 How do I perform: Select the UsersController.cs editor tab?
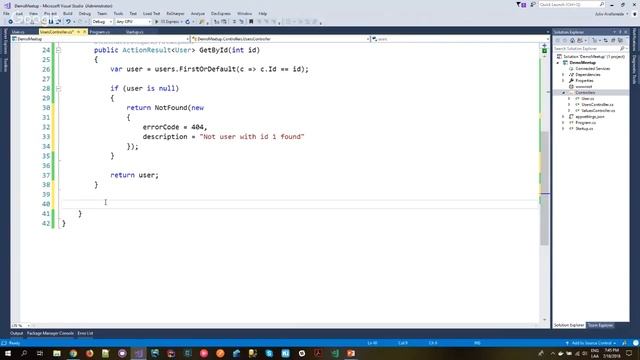(57, 32)
